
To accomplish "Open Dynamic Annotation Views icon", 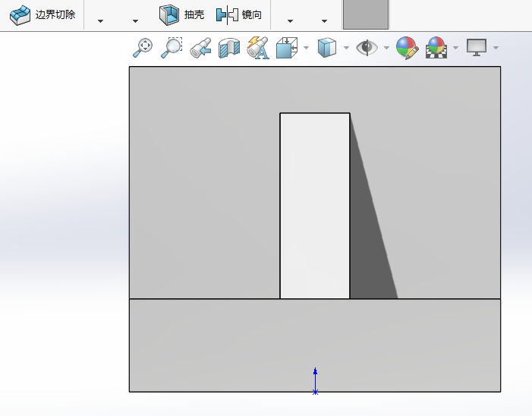I will tap(258, 48).
